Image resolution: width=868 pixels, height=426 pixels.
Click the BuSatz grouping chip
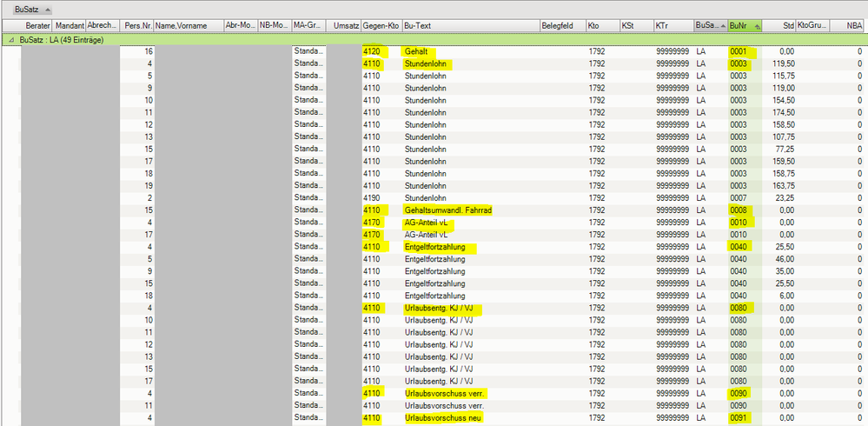32,10
